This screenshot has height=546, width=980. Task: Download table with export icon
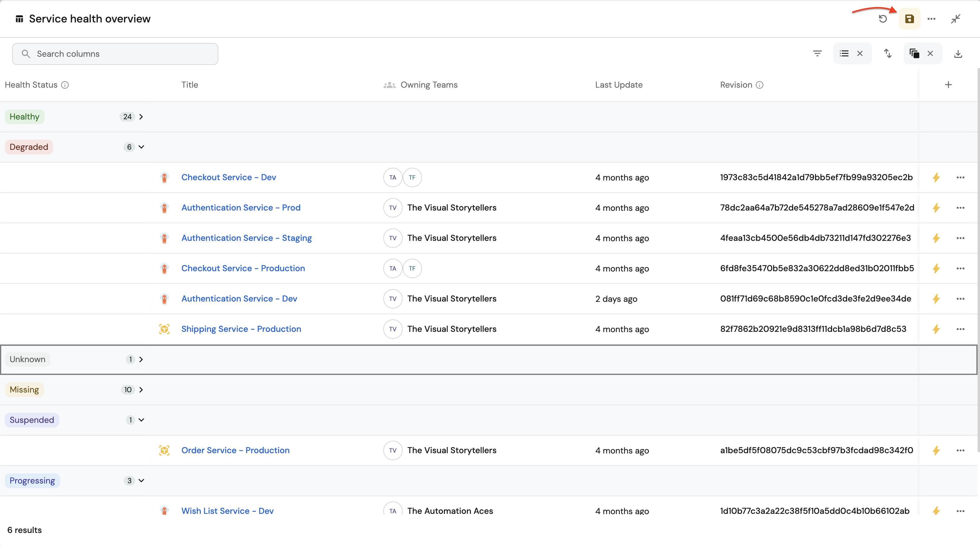958,54
